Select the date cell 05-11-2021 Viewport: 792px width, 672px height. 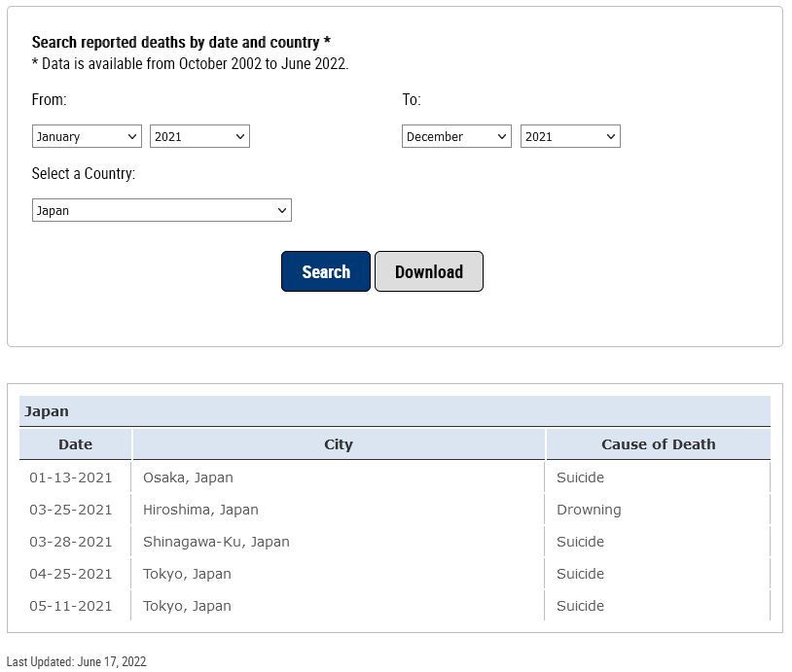(75, 606)
